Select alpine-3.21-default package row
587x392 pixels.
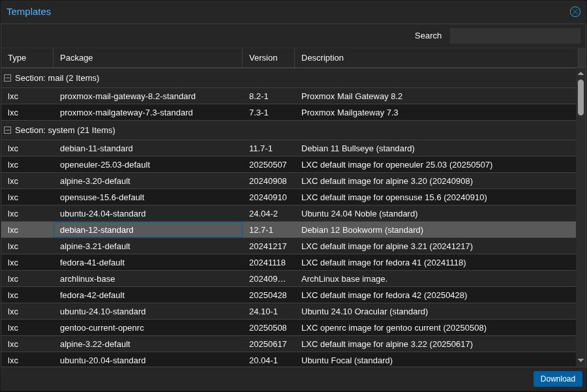tap(289, 246)
